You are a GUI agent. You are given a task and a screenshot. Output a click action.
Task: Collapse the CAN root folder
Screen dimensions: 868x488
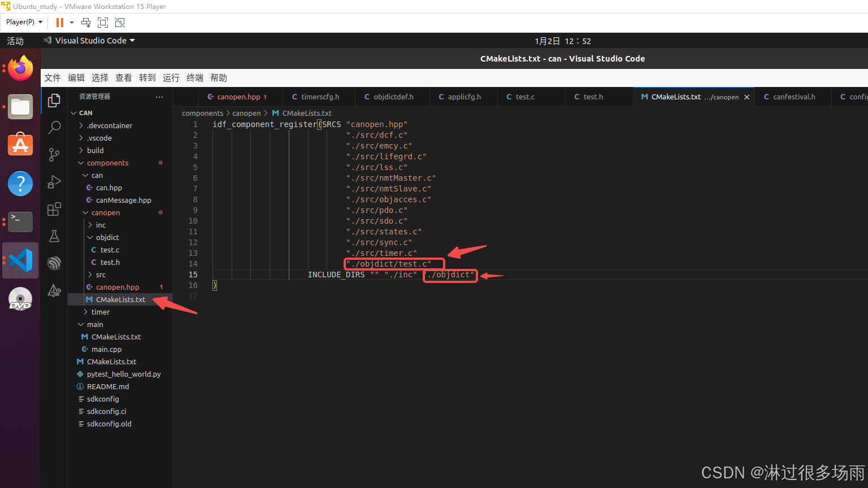120,113
